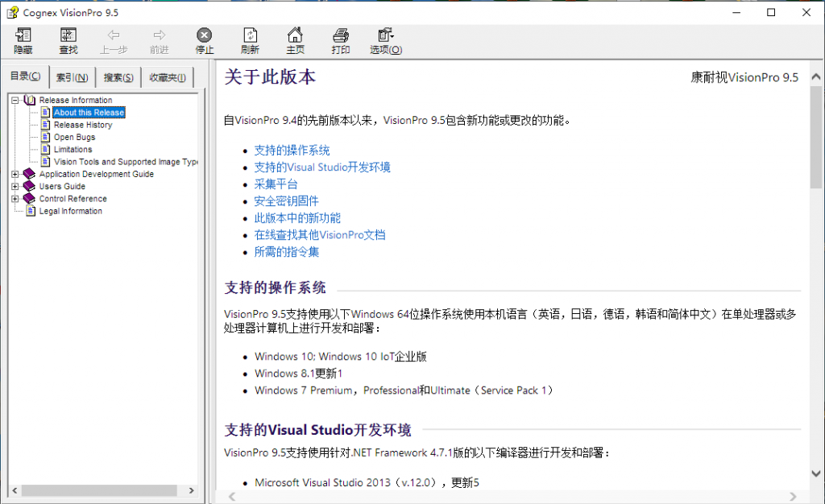Click the 停止 (Stop) toolbar icon
The width and height of the screenshot is (825, 504).
(x=204, y=35)
